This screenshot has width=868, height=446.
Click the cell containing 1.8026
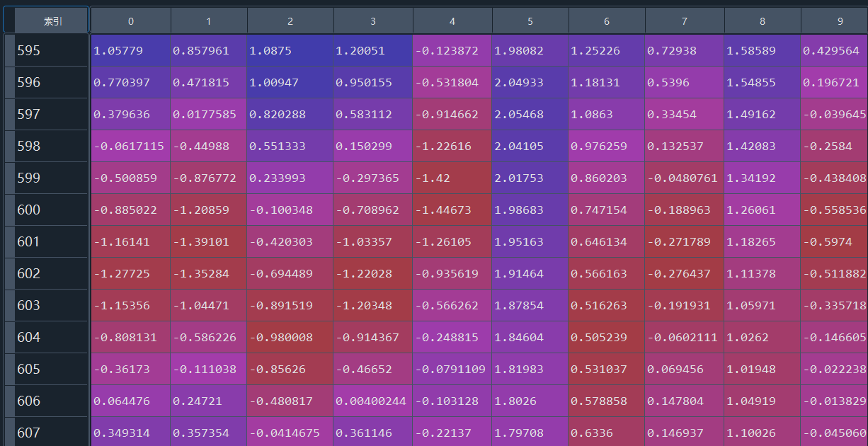530,401
